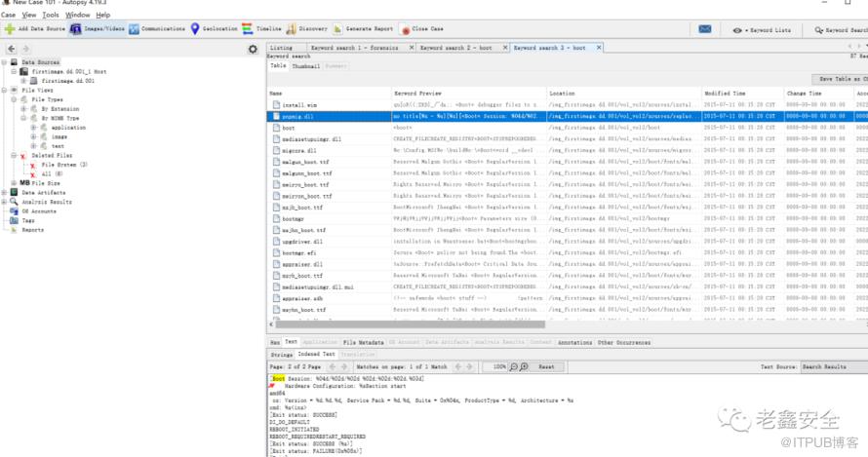
Task: Switch to Keyword search 1 - forensics tab
Action: tap(354, 48)
